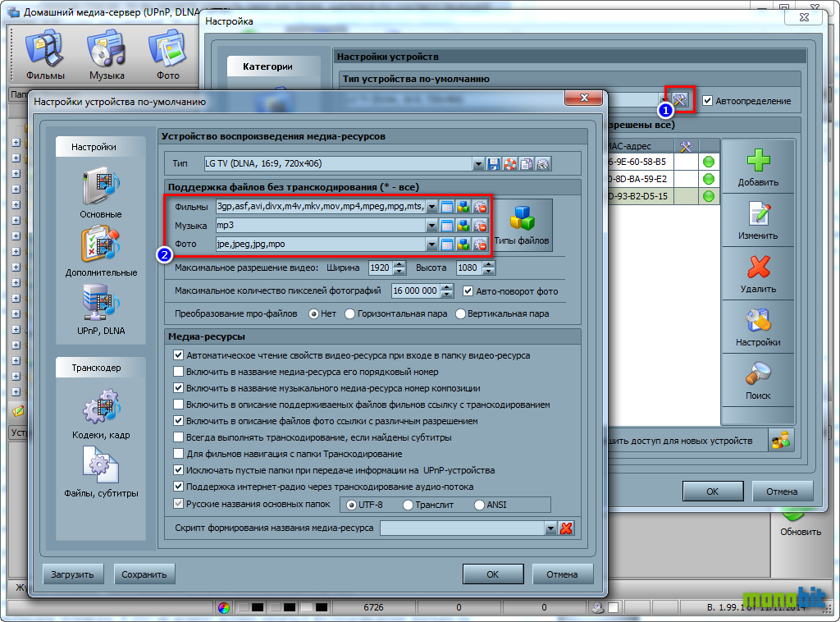
Task: Click Загрузить button
Action: coord(72,574)
